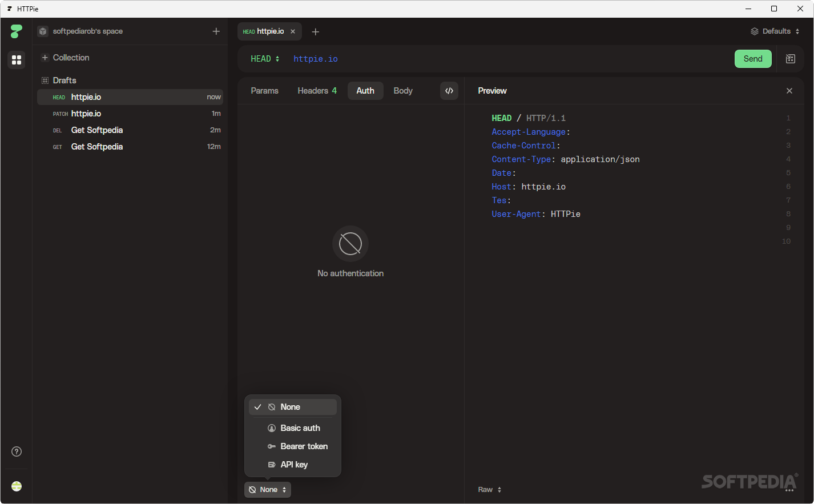Click the Drafts grid icon
814x504 pixels.
[x=45, y=80]
